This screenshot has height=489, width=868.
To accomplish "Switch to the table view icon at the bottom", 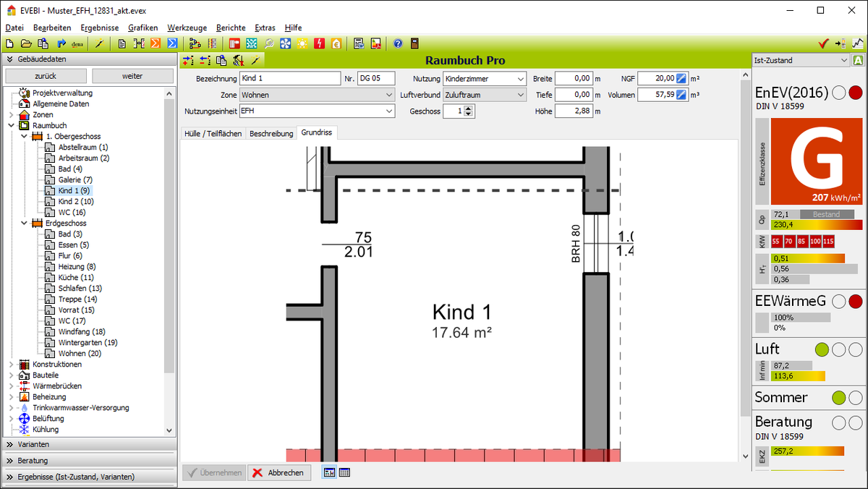I will 344,472.
